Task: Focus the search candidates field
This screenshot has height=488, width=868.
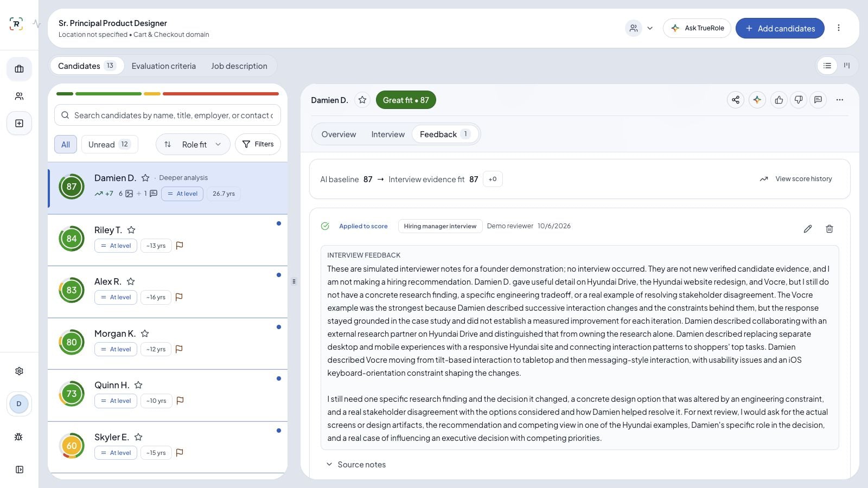Action: pyautogui.click(x=168, y=115)
